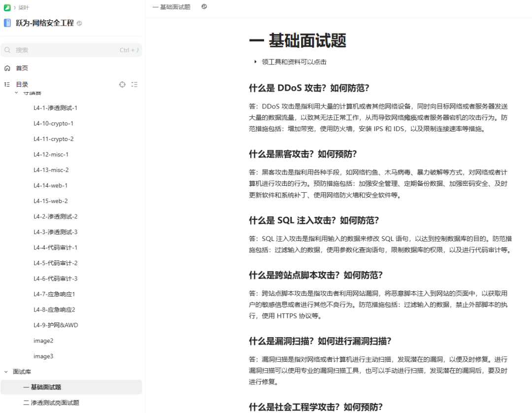This screenshot has width=532, height=413.
Task: Open the 柒叶 breadcrumb link
Action: [x=24, y=7]
